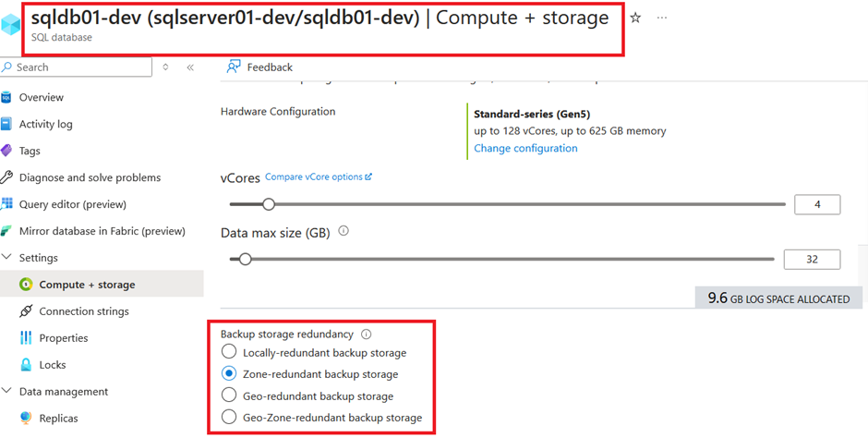This screenshot has width=868, height=438.
Task: Click the favorite star icon beside title
Action: pyautogui.click(x=635, y=18)
